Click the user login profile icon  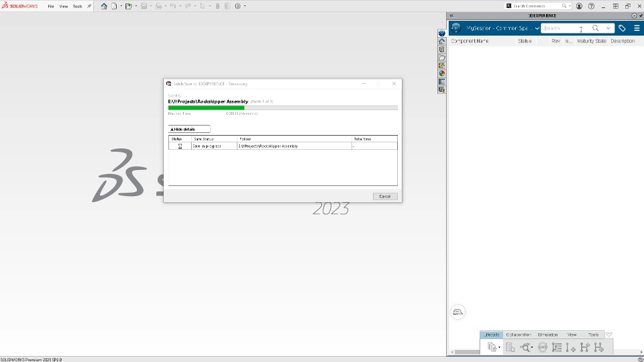point(579,6)
